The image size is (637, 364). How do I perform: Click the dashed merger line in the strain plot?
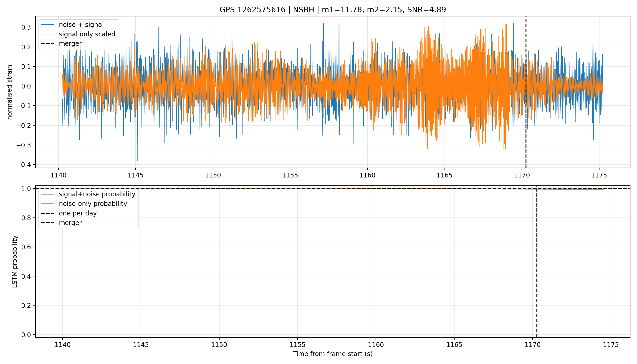[x=526, y=92]
